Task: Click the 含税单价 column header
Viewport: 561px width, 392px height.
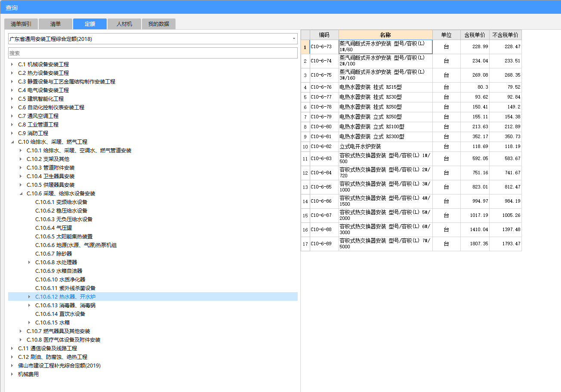Action: (x=475, y=35)
